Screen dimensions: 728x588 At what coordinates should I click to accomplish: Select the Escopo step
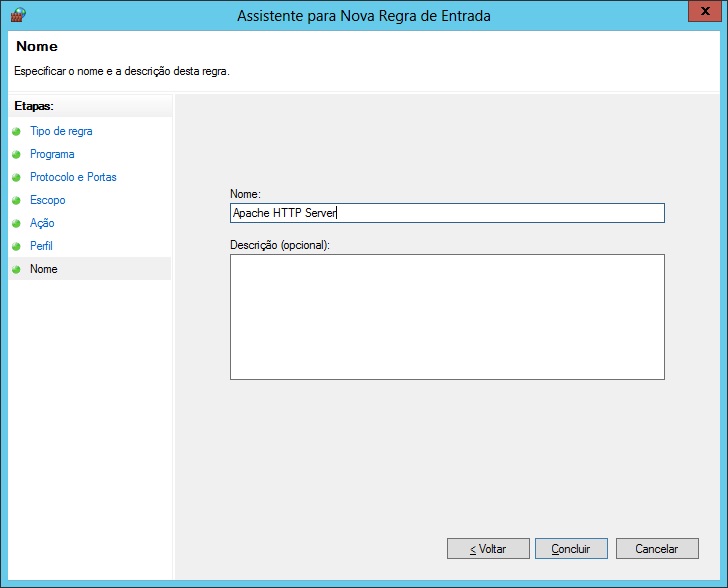47,200
